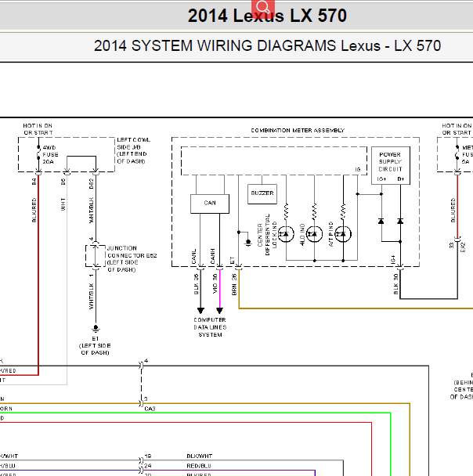473x476 pixels.
Task: Click the "RED/BLU" wire label
Action: tap(199, 466)
